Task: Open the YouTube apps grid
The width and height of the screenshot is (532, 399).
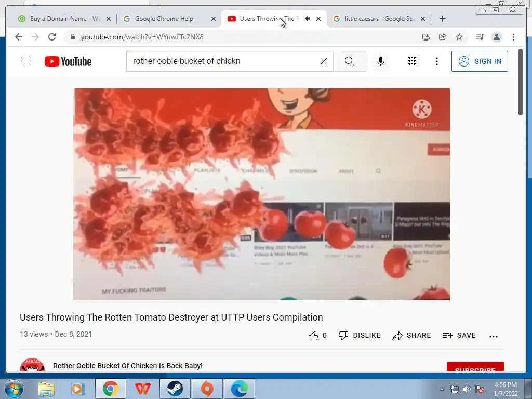Action: [412, 61]
